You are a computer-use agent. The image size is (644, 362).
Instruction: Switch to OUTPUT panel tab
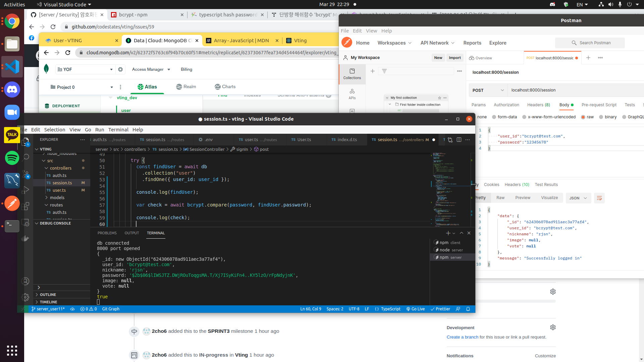132,233
